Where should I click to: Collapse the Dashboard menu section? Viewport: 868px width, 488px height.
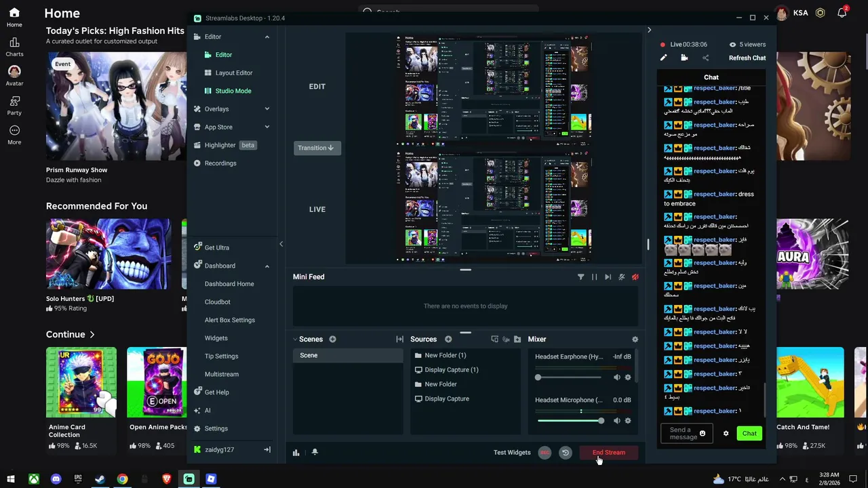coord(267,266)
